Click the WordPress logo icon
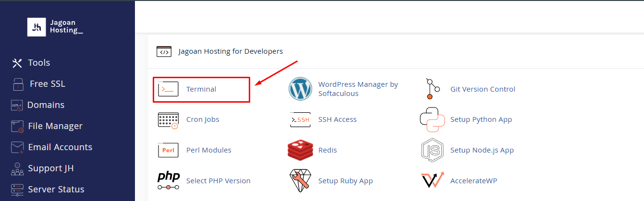Viewport: 644px width, 201px height. tap(300, 89)
